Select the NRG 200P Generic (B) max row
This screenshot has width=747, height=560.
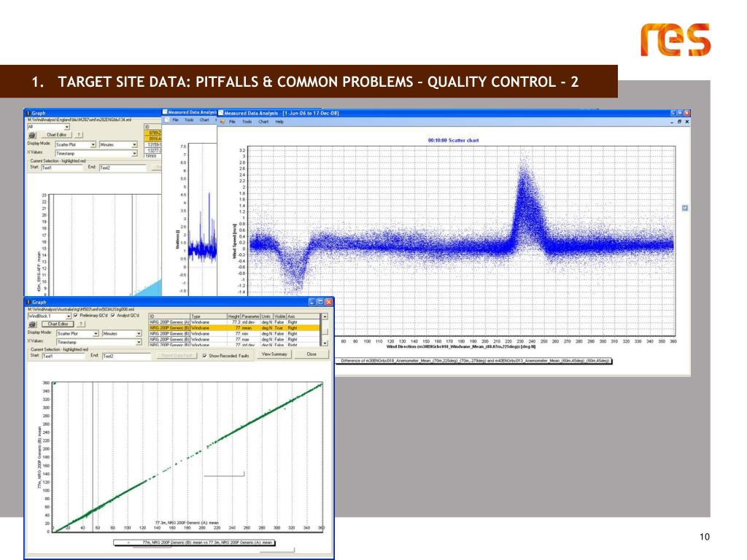point(234,340)
